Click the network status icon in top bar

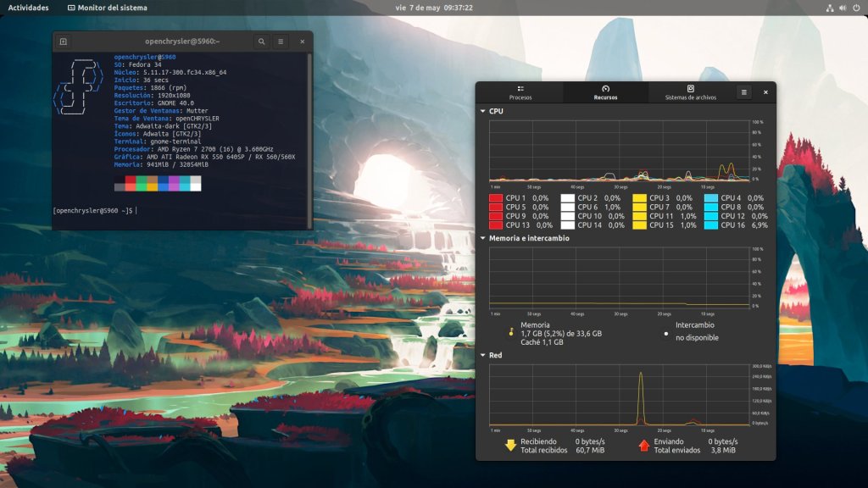tap(830, 8)
